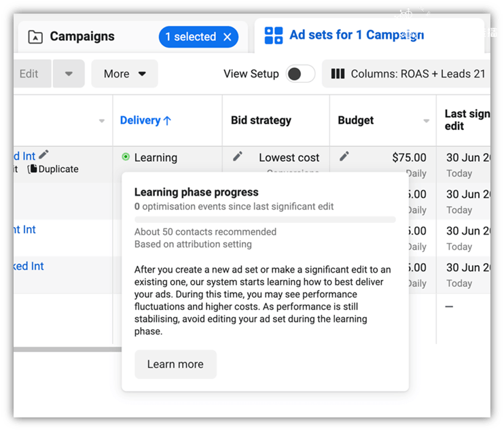Open the More dropdown menu

pyautogui.click(x=125, y=73)
